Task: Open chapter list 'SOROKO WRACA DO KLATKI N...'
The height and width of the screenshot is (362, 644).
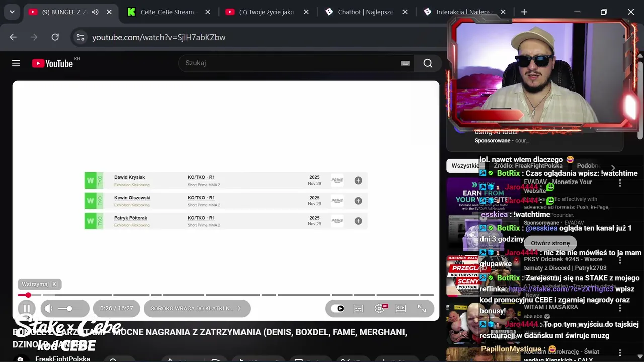Action: click(x=197, y=308)
